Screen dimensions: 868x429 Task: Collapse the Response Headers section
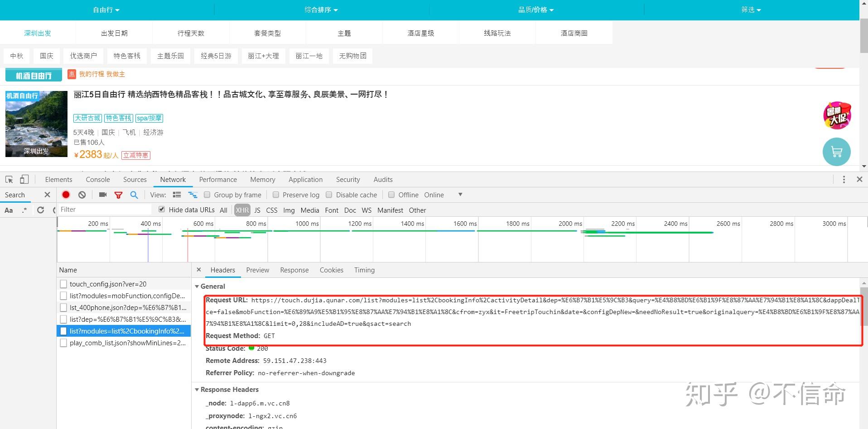(x=197, y=389)
